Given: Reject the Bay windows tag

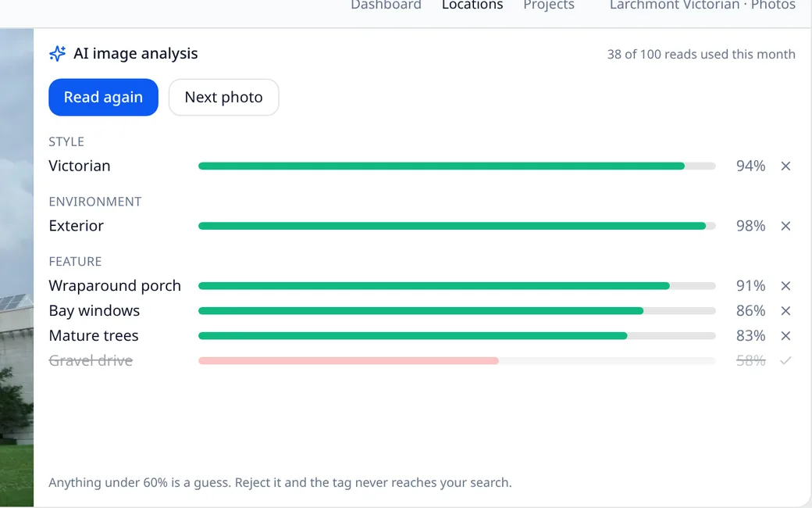Looking at the screenshot, I should (x=785, y=311).
